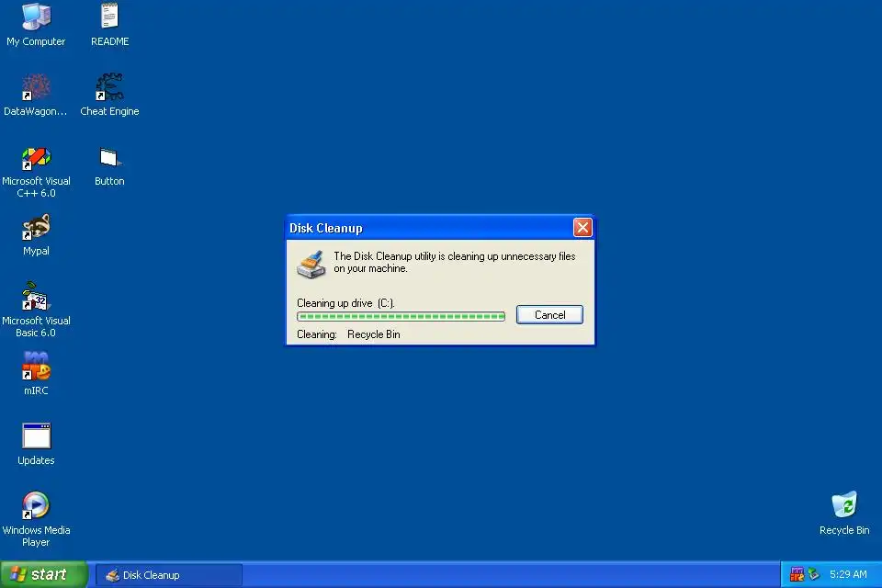Cancel the Disk Cleanup operation

coord(549,314)
